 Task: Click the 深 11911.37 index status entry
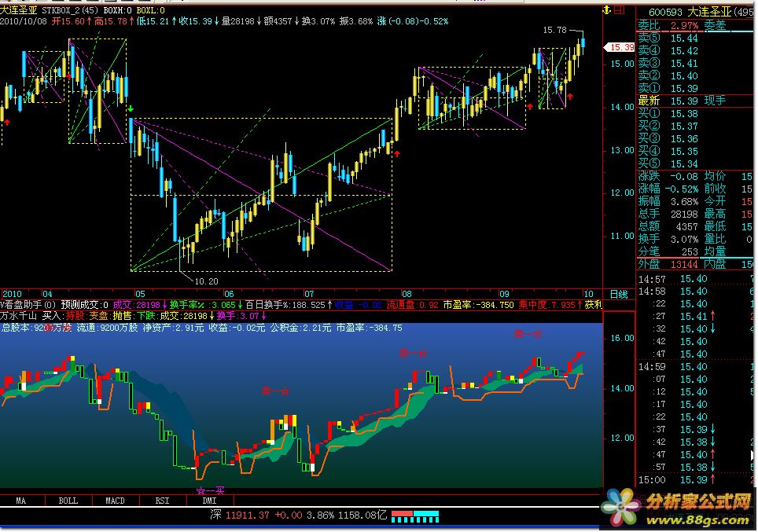point(298,515)
